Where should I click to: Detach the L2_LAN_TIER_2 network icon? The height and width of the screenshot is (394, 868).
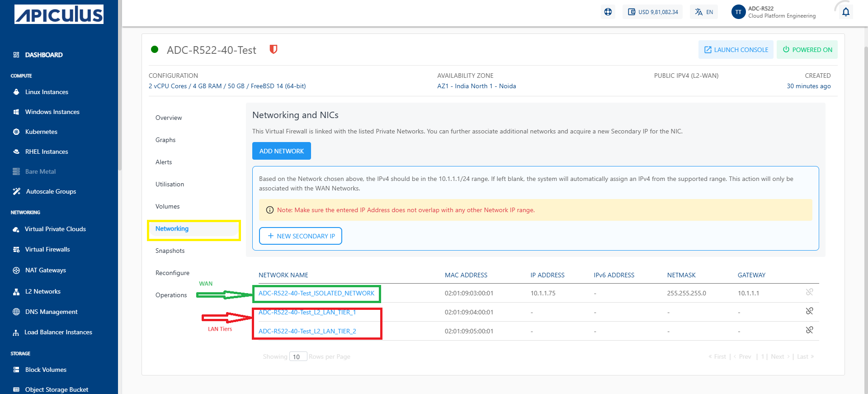809,330
